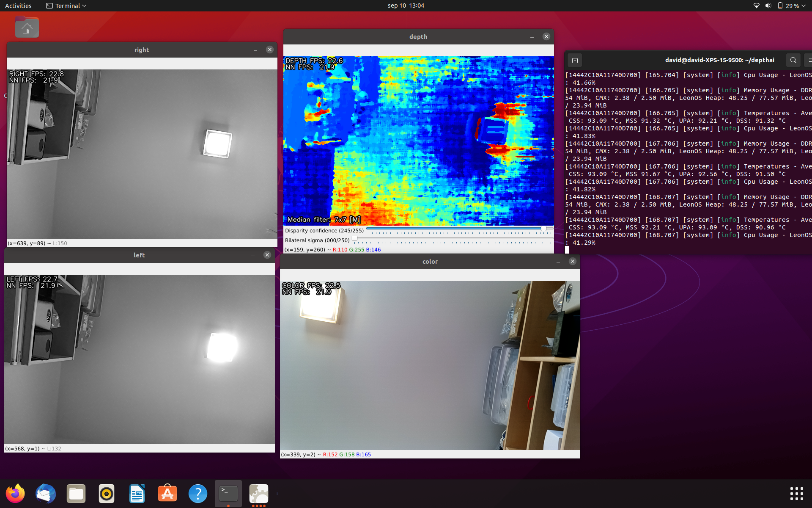Click the search icon in the terminal header
Screen dimensions: 812x508
pos(793,60)
